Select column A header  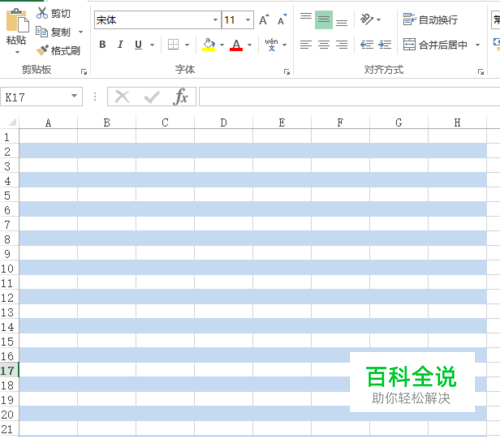click(x=48, y=123)
